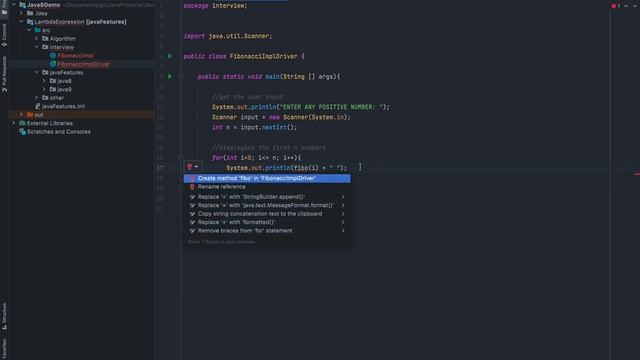The height and width of the screenshot is (360, 640).
Task: Choose Copy string concatenation text to clipboard
Action: pos(267,214)
